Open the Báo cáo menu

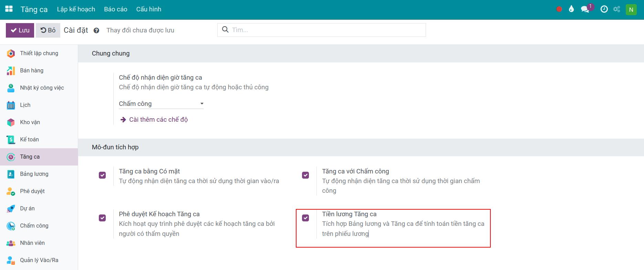pyautogui.click(x=116, y=9)
